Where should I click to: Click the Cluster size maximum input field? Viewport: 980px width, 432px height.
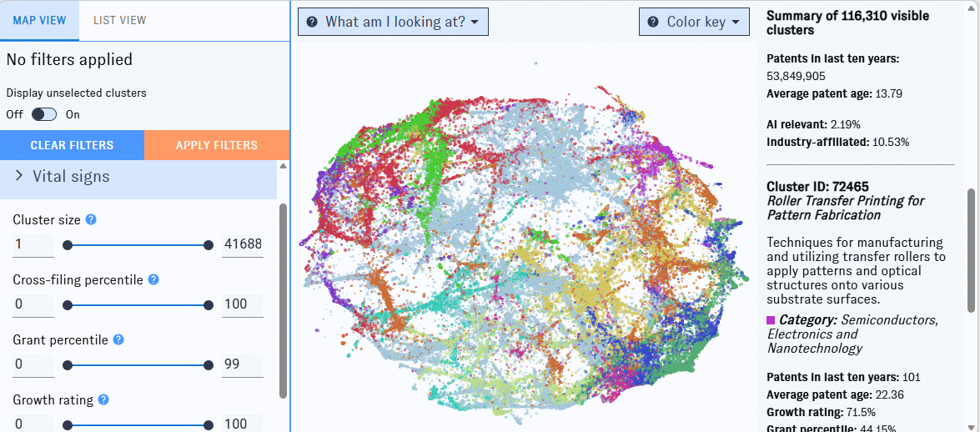point(242,244)
